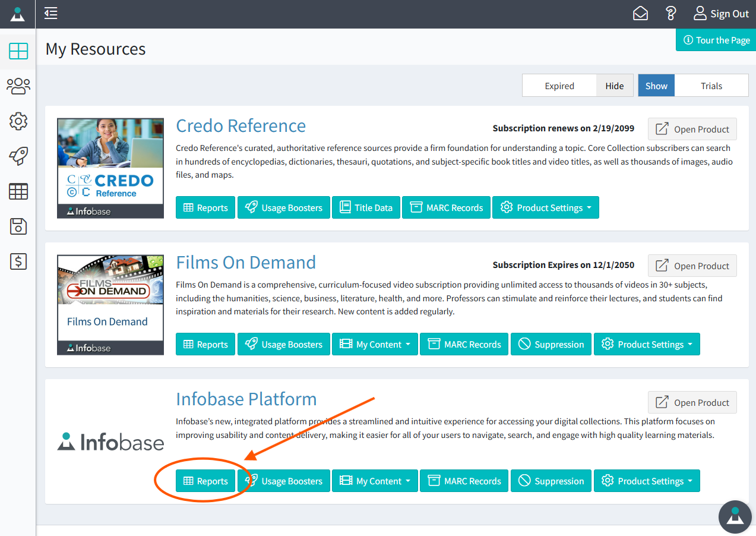Open help using the question mark icon
Image resolution: width=756 pixels, height=536 pixels.
coord(670,13)
